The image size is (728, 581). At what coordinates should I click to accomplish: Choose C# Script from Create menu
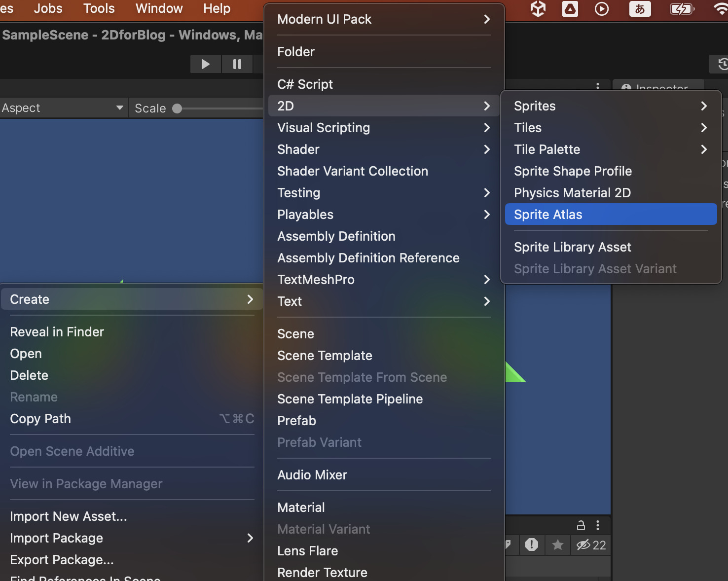305,84
